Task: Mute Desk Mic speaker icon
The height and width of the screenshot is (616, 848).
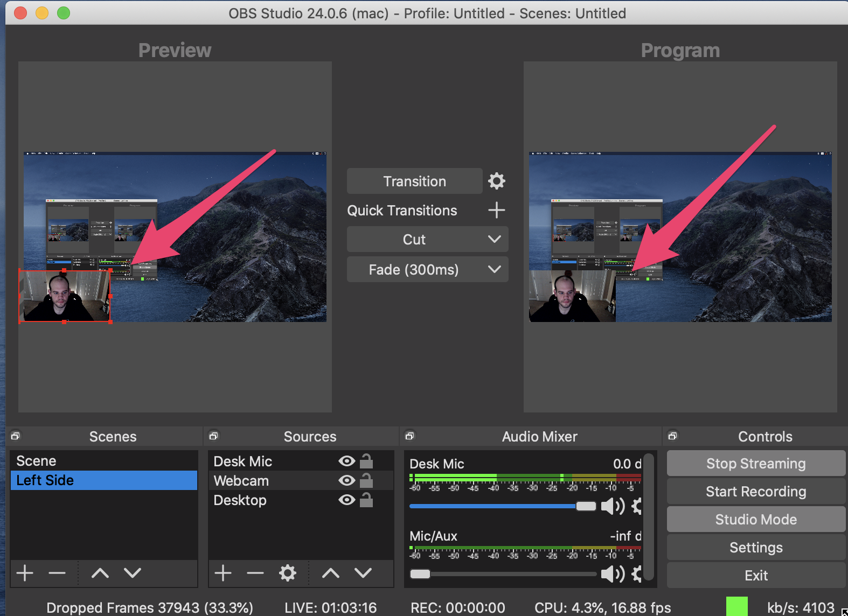Action: 613,506
